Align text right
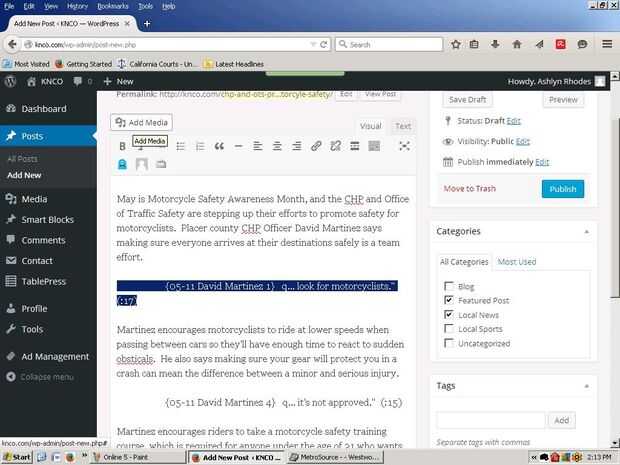This screenshot has width=620, height=465. [297, 146]
